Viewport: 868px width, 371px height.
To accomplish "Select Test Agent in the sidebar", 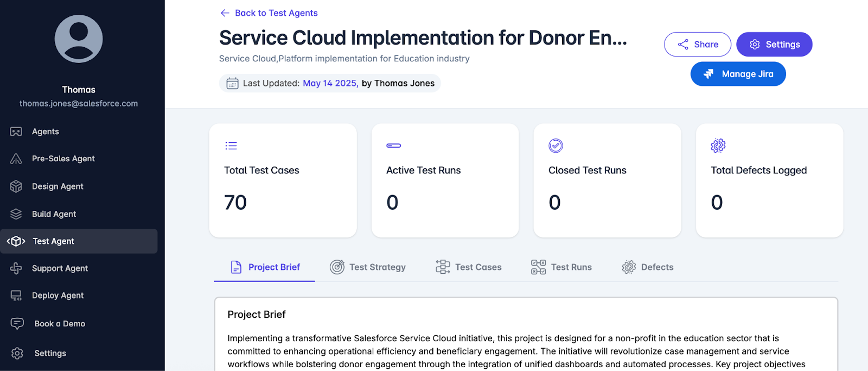I will [x=79, y=241].
